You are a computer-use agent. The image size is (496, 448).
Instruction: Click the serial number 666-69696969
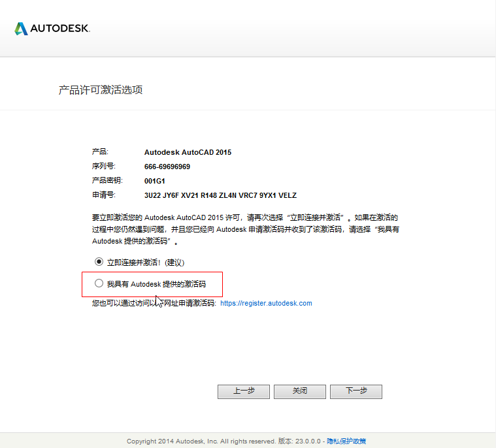167,167
